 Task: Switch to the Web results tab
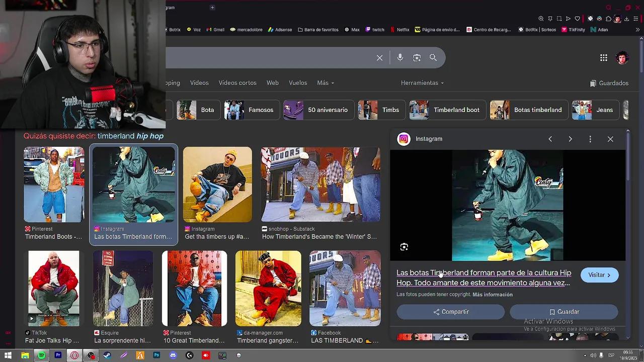pos(273,83)
